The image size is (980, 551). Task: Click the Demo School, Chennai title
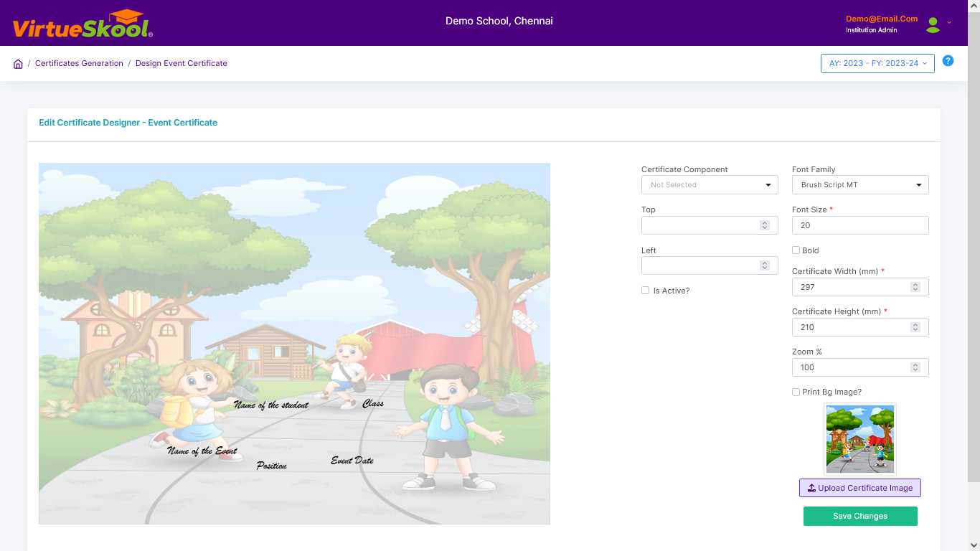click(x=499, y=21)
